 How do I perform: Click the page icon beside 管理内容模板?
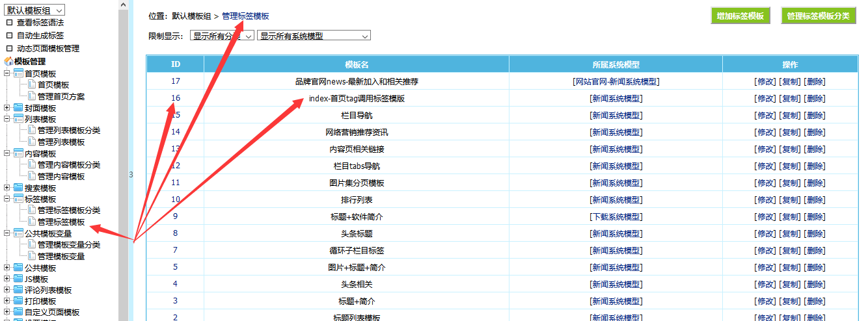point(31,176)
